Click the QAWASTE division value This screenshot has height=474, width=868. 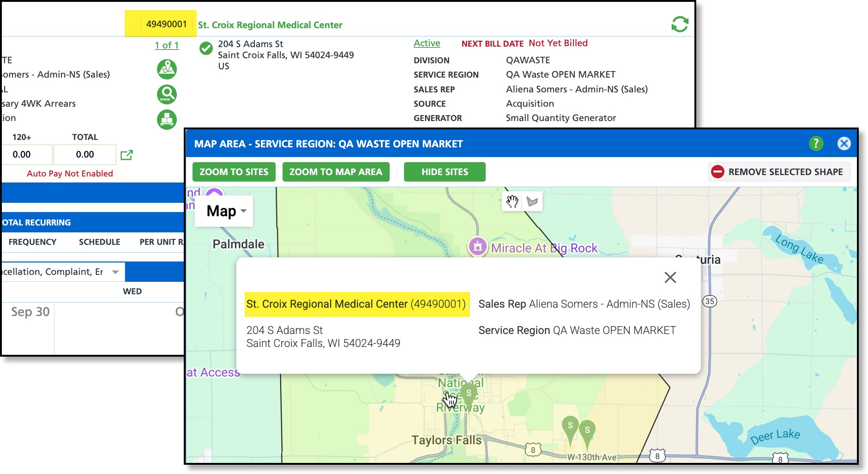point(528,60)
